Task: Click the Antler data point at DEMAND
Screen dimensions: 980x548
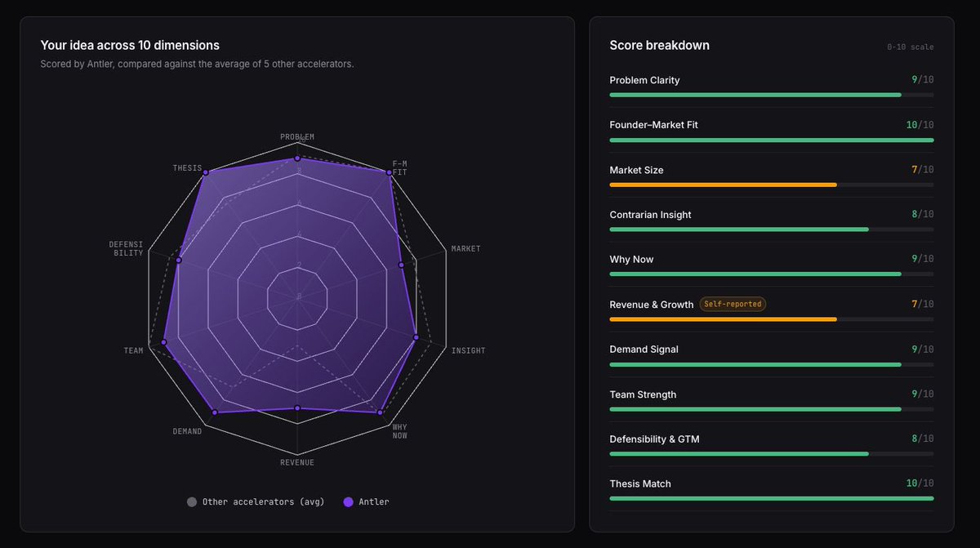Action: pyautogui.click(x=215, y=413)
